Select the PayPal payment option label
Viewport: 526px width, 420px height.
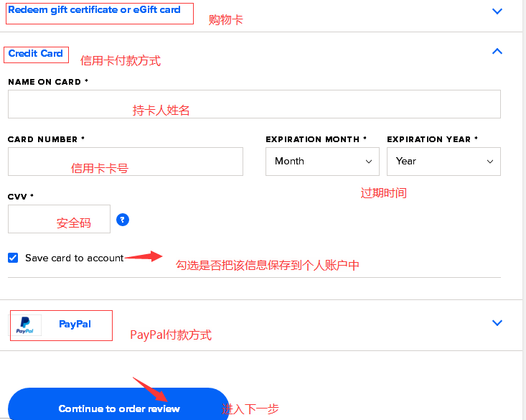(x=75, y=324)
